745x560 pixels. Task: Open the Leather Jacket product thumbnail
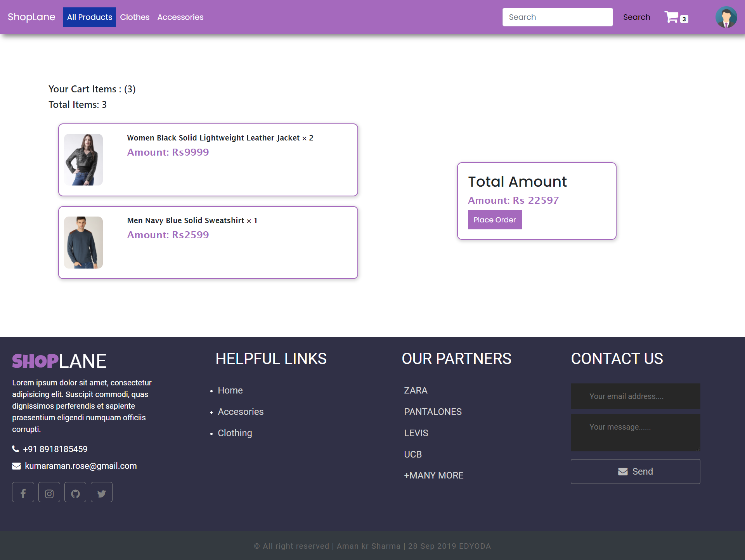pos(83,160)
